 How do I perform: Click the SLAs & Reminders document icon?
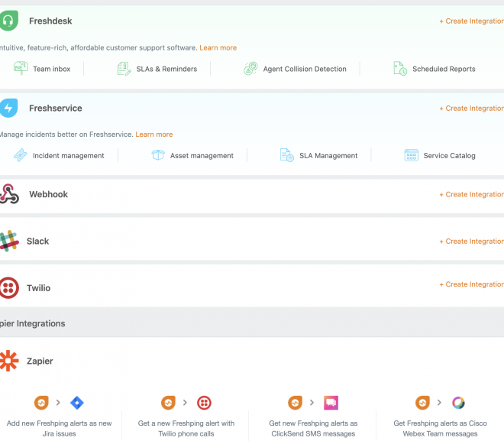(124, 69)
